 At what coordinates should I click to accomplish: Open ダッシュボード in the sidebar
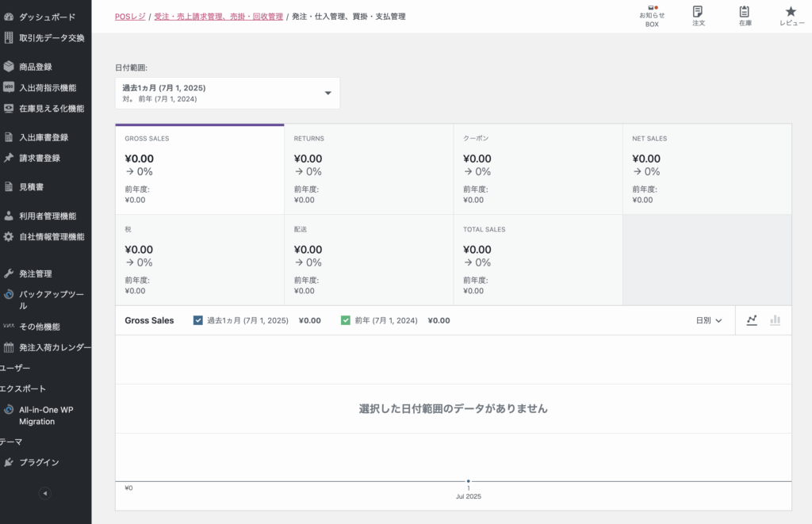pyautogui.click(x=47, y=17)
